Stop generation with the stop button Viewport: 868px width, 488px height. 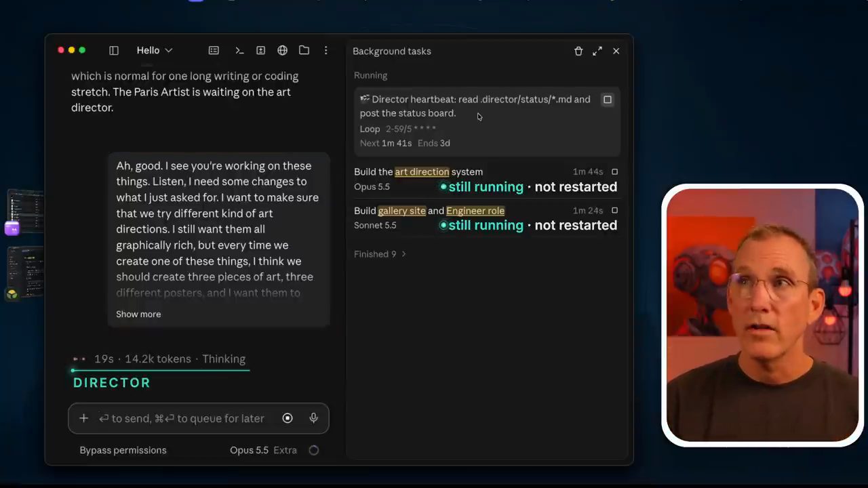pos(288,418)
